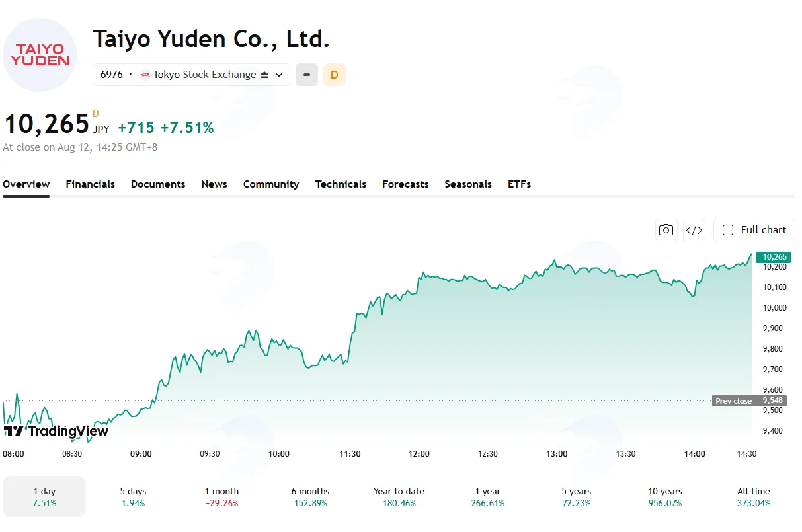The height and width of the screenshot is (532, 802).
Task: Choose the 1 month time range
Action: pyautogui.click(x=221, y=497)
